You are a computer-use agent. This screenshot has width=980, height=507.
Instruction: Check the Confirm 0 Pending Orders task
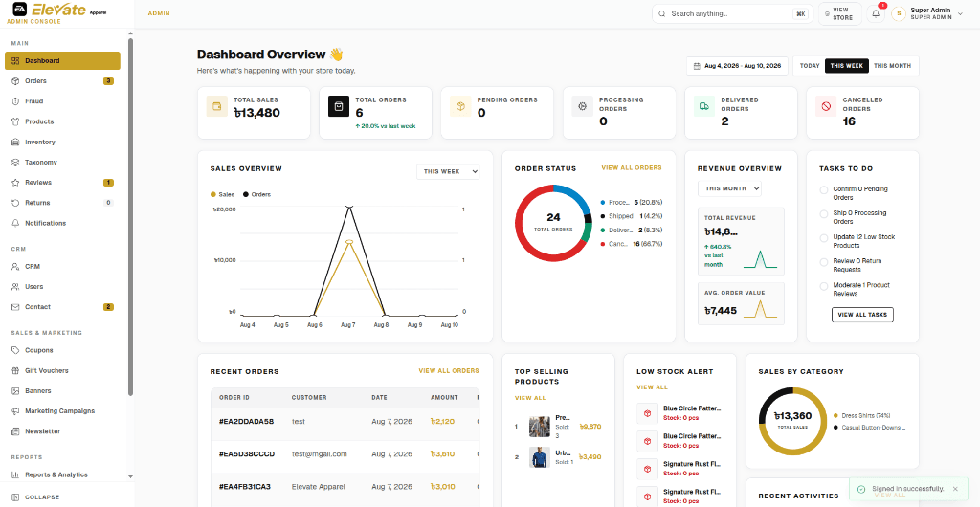click(824, 189)
